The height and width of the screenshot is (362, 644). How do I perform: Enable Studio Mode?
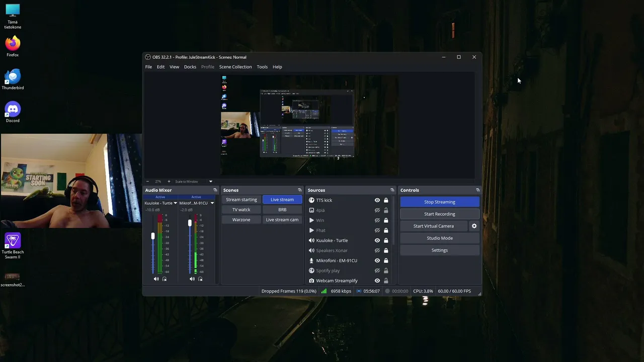tap(440, 238)
